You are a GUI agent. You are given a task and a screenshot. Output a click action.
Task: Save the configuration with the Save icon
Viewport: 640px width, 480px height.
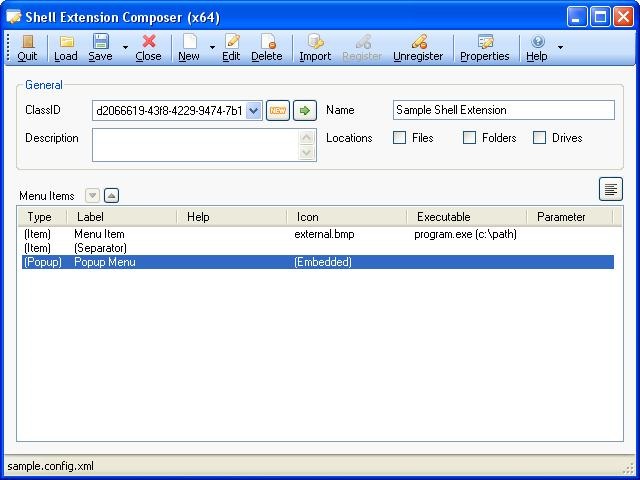pyautogui.click(x=100, y=48)
